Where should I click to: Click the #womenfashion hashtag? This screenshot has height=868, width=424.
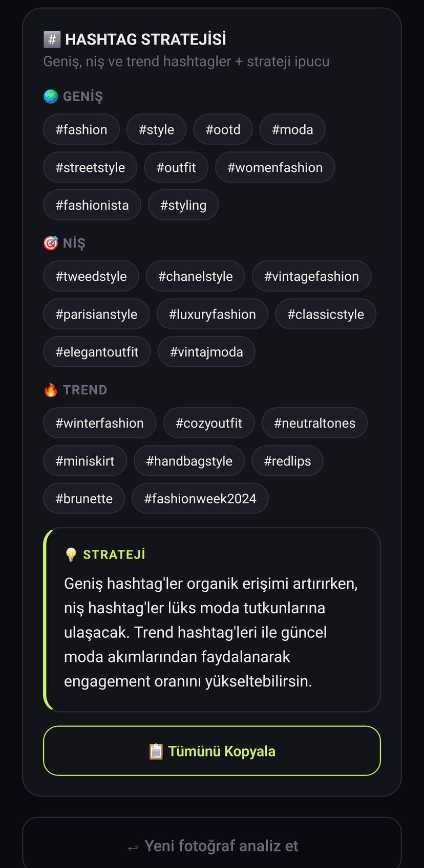(x=275, y=167)
